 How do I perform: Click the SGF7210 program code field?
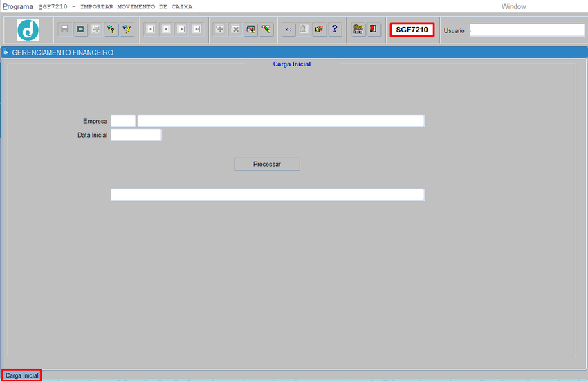coord(412,30)
